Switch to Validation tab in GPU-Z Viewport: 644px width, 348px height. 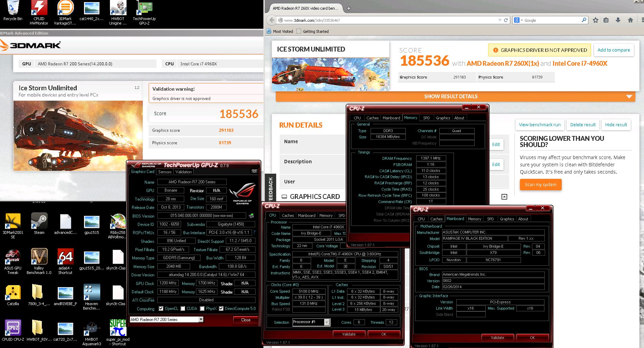(x=184, y=172)
